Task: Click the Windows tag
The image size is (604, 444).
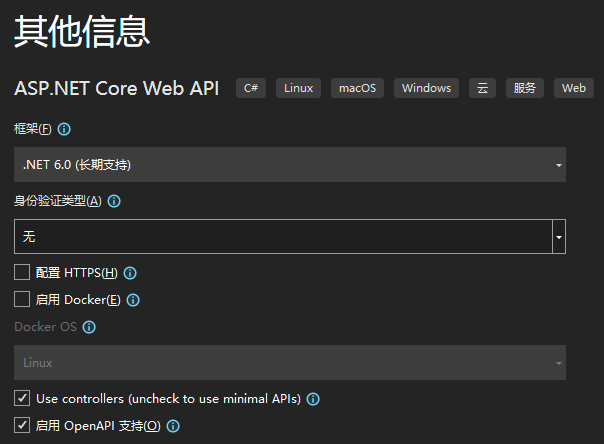Action: click(426, 88)
